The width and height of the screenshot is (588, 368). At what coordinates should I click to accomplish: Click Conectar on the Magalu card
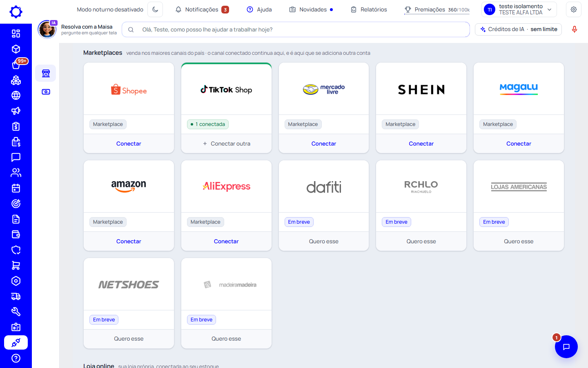point(519,144)
